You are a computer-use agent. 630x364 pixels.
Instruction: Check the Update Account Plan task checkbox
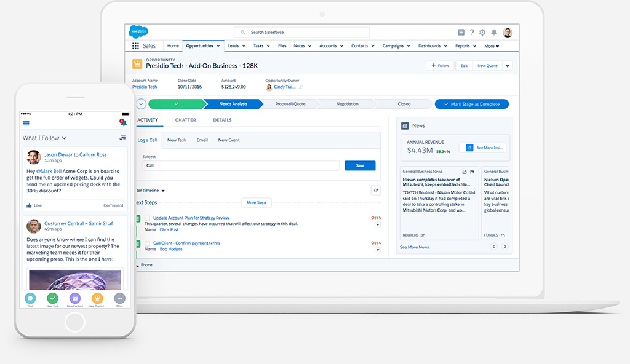click(x=148, y=218)
